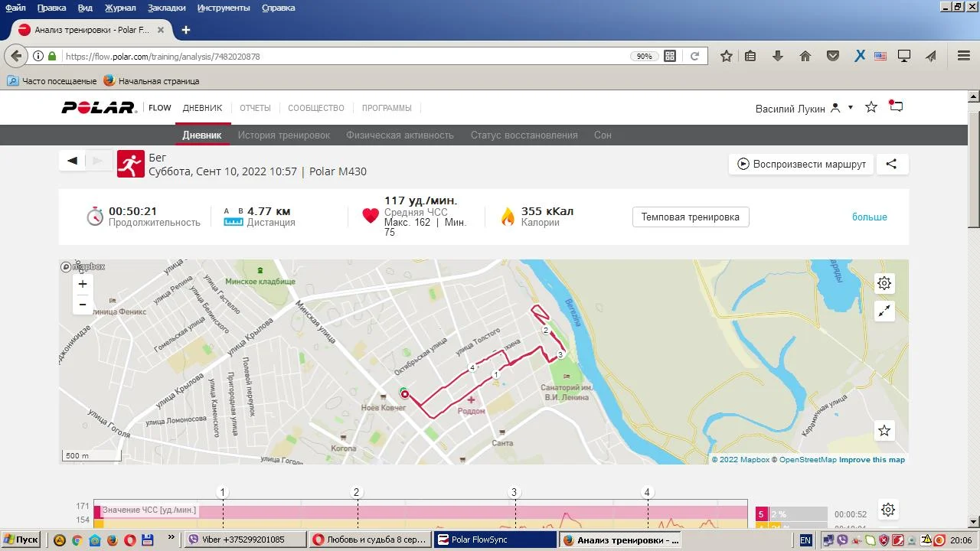980x551 pixels.
Task: Click the monitor icon in Firefox toolbar
Action: click(x=904, y=56)
